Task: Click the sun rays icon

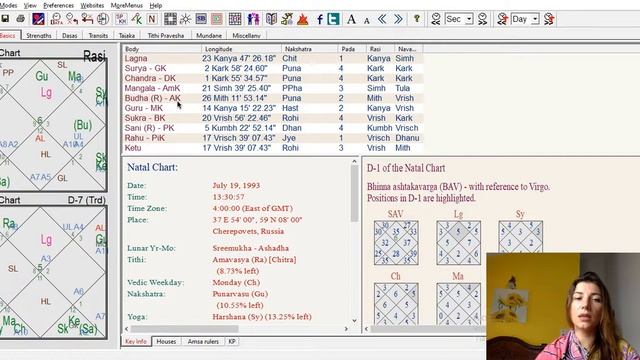Action: [x=185, y=19]
